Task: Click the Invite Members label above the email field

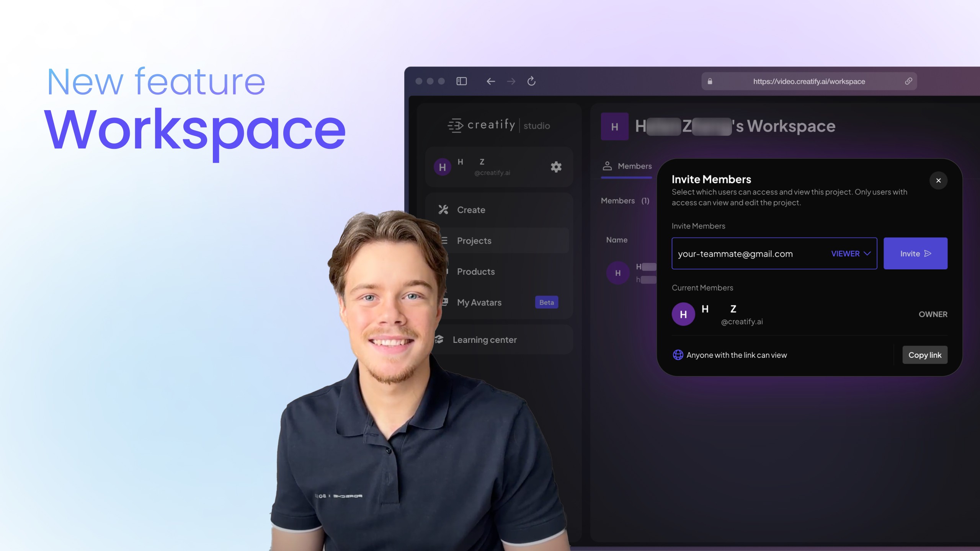Action: (698, 226)
